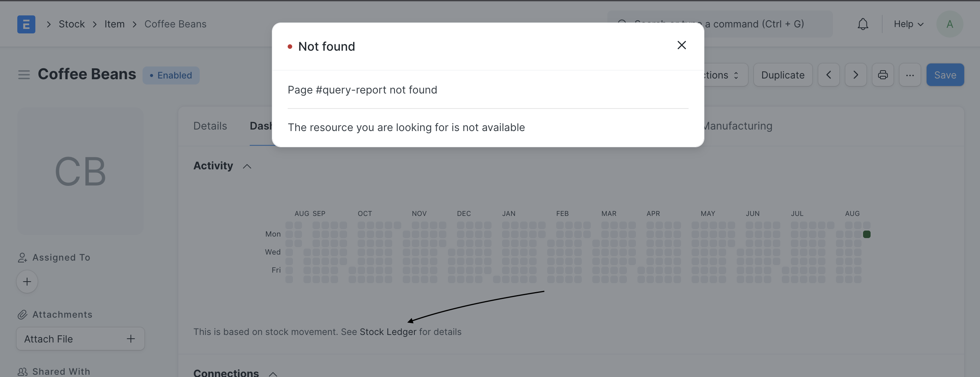Screen dimensions: 980x377
Task: Print the Coffee Beans item
Action: tap(883, 74)
